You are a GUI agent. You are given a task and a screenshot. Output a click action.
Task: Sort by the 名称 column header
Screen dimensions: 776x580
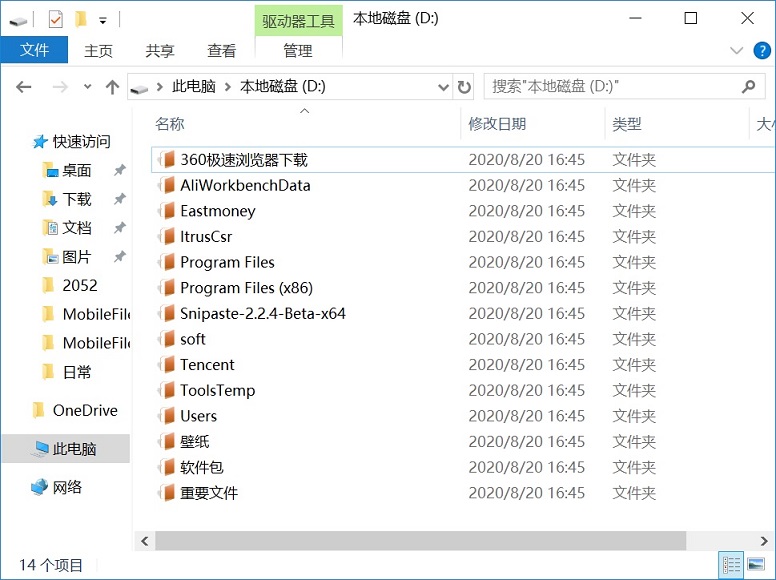(170, 124)
